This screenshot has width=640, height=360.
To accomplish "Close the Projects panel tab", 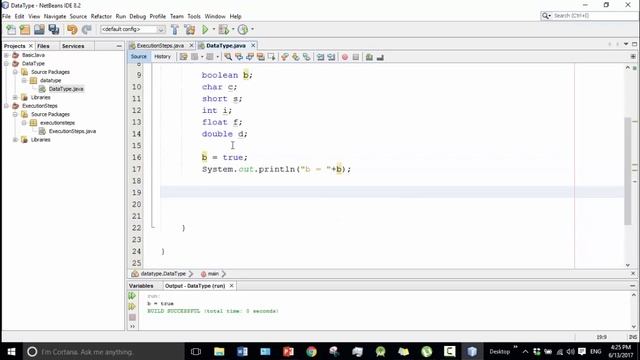I will click(31, 46).
